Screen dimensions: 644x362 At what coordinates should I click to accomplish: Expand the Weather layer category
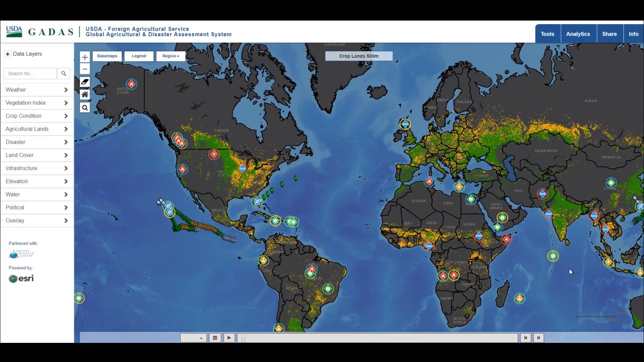pyautogui.click(x=37, y=89)
